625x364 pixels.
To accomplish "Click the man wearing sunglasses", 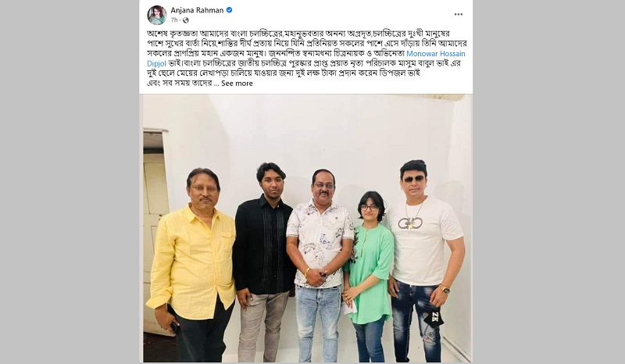I will point(424,261).
